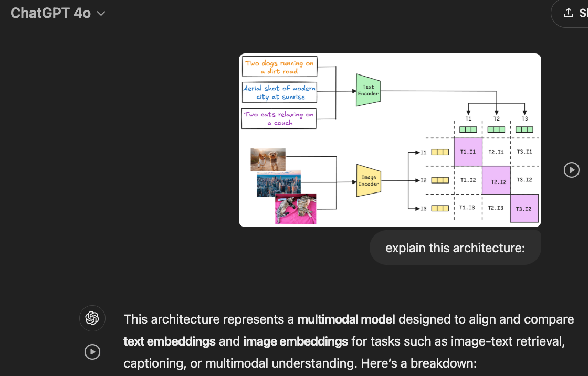The width and height of the screenshot is (588, 376).
Task: Click the 'Aerial shot of modern city' text box
Action: 279,92
